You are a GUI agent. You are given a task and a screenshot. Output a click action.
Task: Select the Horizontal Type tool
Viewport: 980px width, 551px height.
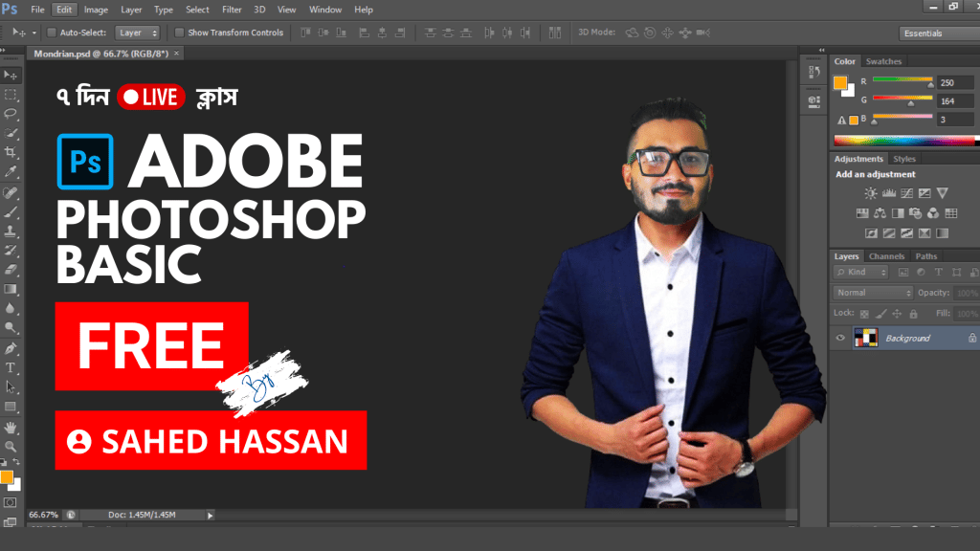[x=11, y=368]
